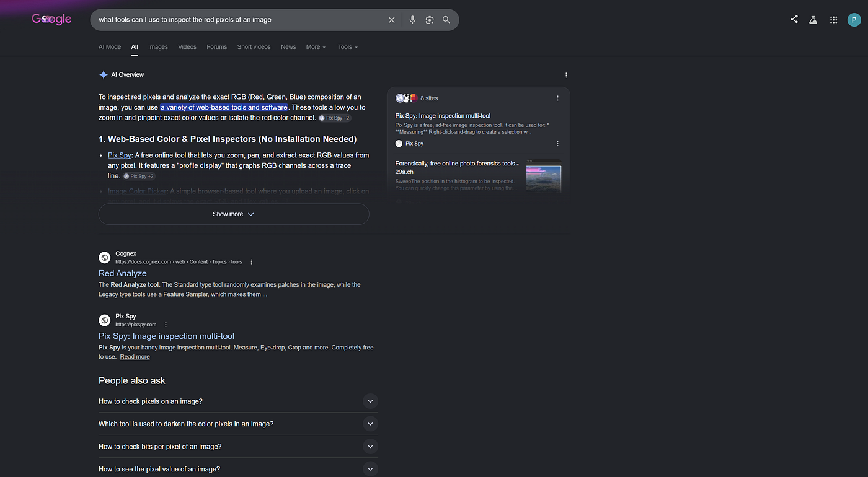Viewport: 868px width, 477px height.
Task: Click the Pix Spy search result favicon
Action: point(105,320)
